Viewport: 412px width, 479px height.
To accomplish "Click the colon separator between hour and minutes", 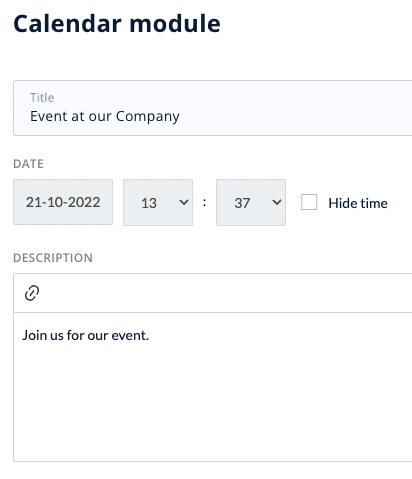I will tap(204, 202).
